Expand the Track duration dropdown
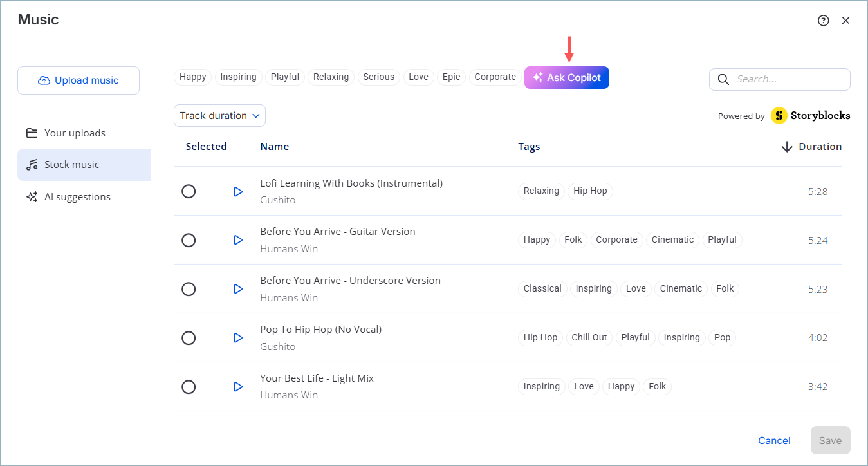Screen dimensions: 868x466 tap(219, 116)
